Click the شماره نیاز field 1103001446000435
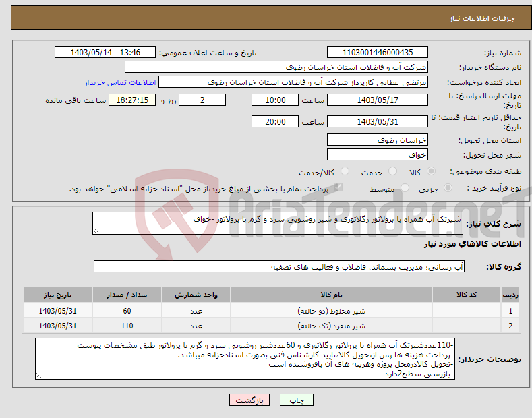The height and width of the screenshot is (418, 532). pos(378,53)
